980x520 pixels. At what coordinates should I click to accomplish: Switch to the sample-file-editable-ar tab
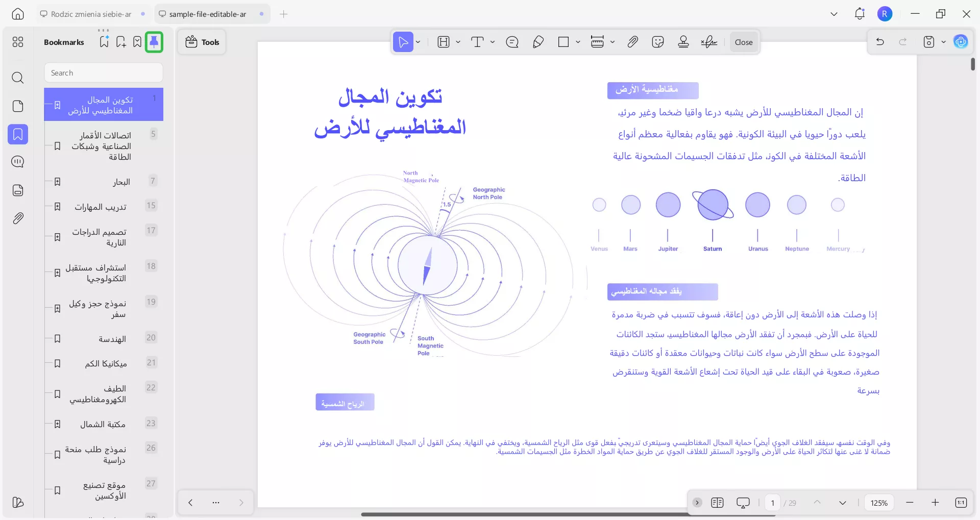[207, 14]
